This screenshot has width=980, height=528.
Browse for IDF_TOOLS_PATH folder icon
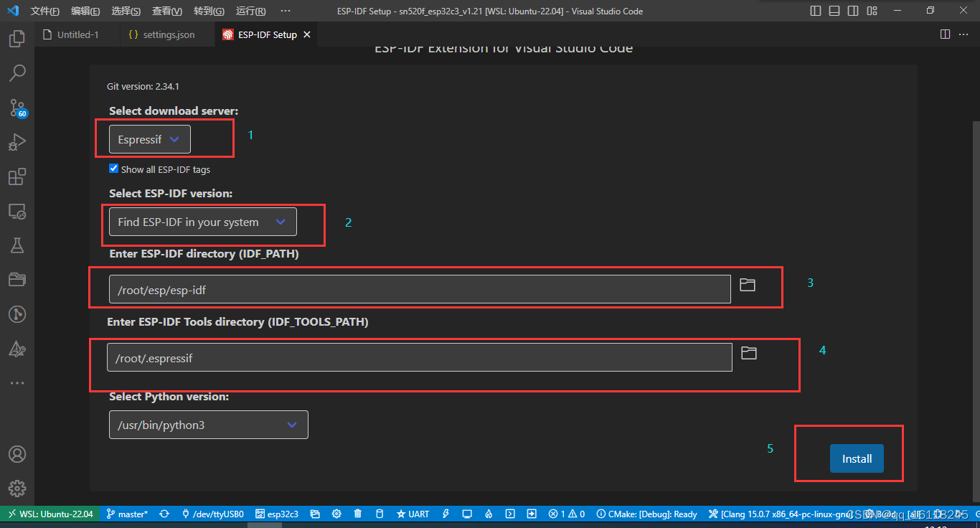pos(748,353)
